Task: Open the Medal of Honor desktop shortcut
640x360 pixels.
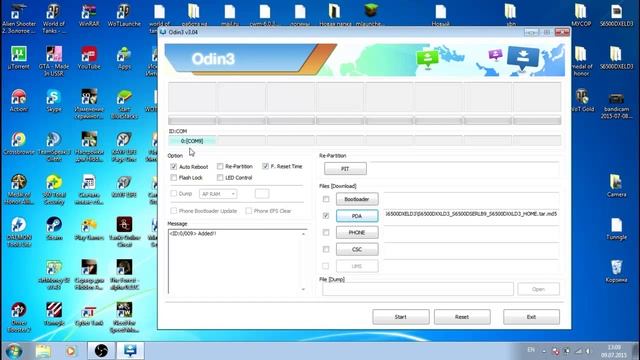Action: (x=18, y=189)
